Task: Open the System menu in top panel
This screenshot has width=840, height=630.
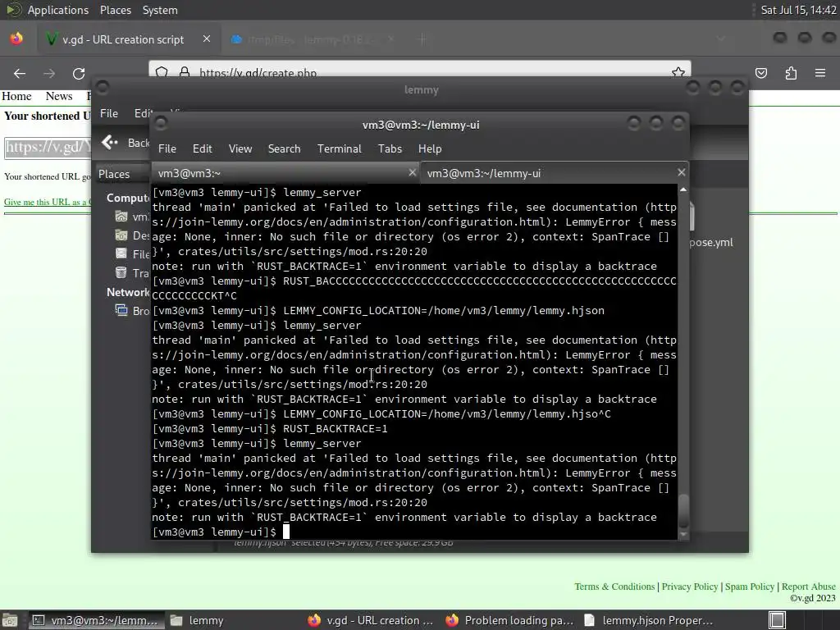Action: (x=160, y=10)
